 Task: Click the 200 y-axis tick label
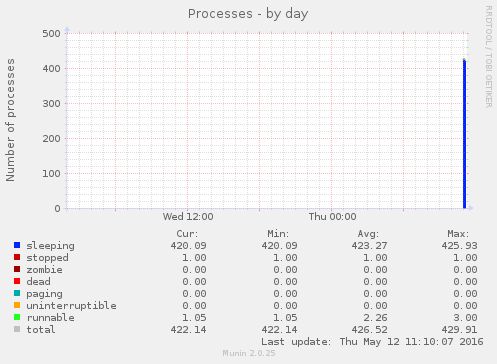point(51,139)
